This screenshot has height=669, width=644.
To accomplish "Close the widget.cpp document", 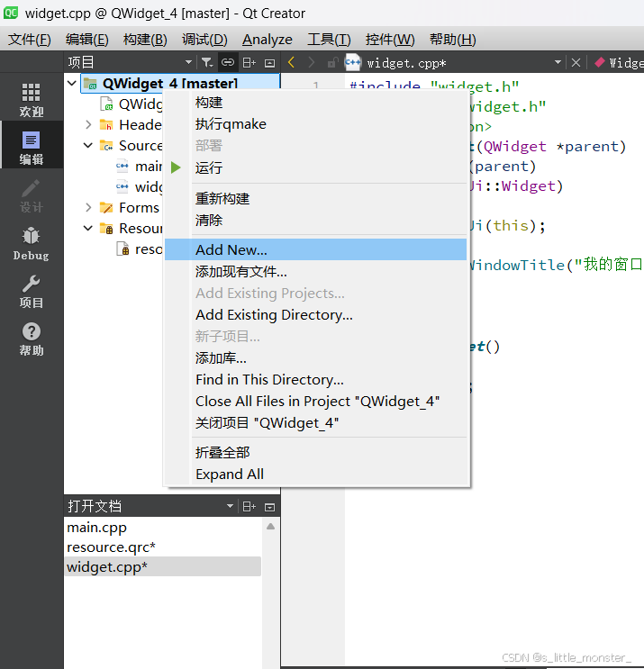I will point(576,63).
